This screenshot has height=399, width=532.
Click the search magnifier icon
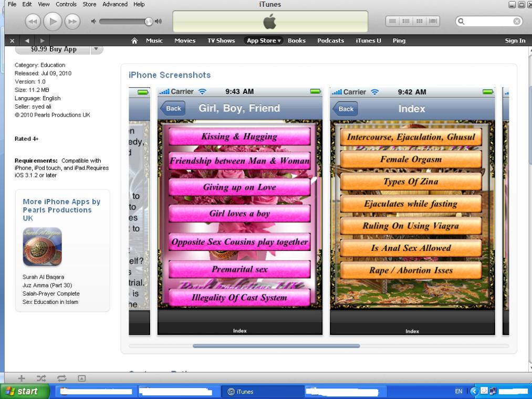[x=461, y=22]
